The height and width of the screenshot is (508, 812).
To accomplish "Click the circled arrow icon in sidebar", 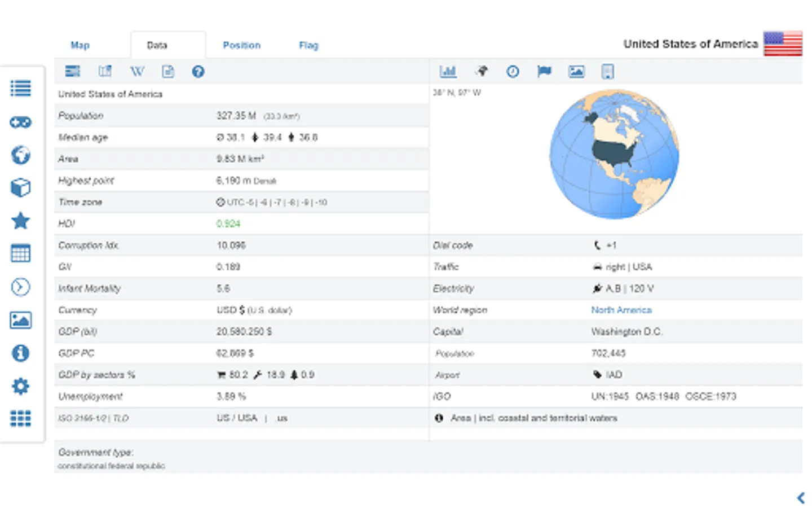I will [21, 287].
